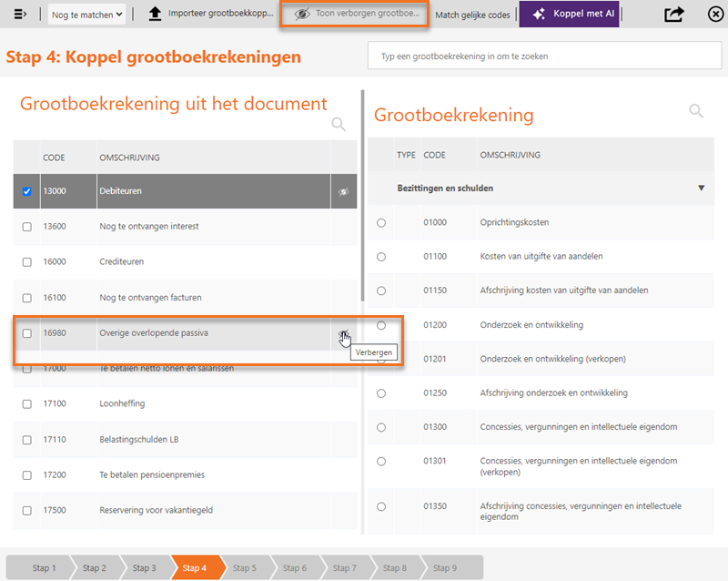The width and height of the screenshot is (728, 581).
Task: Click the import upload arrow icon
Action: (155, 14)
